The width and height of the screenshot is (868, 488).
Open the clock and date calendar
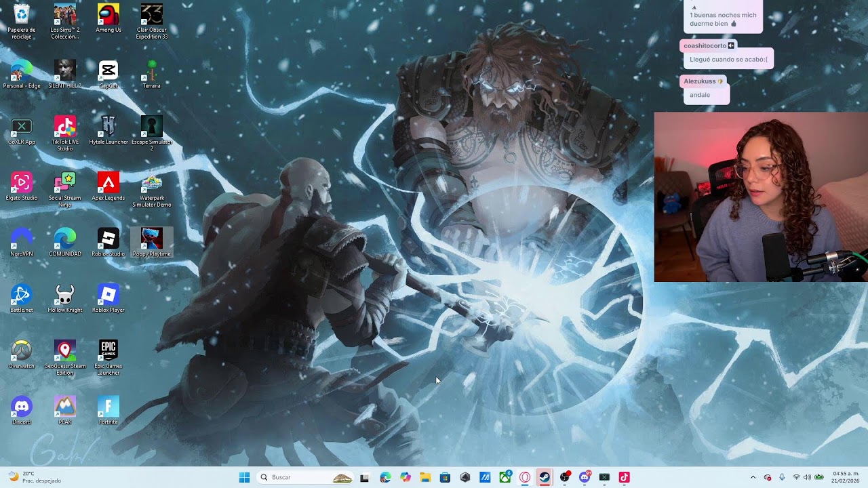[846, 477]
